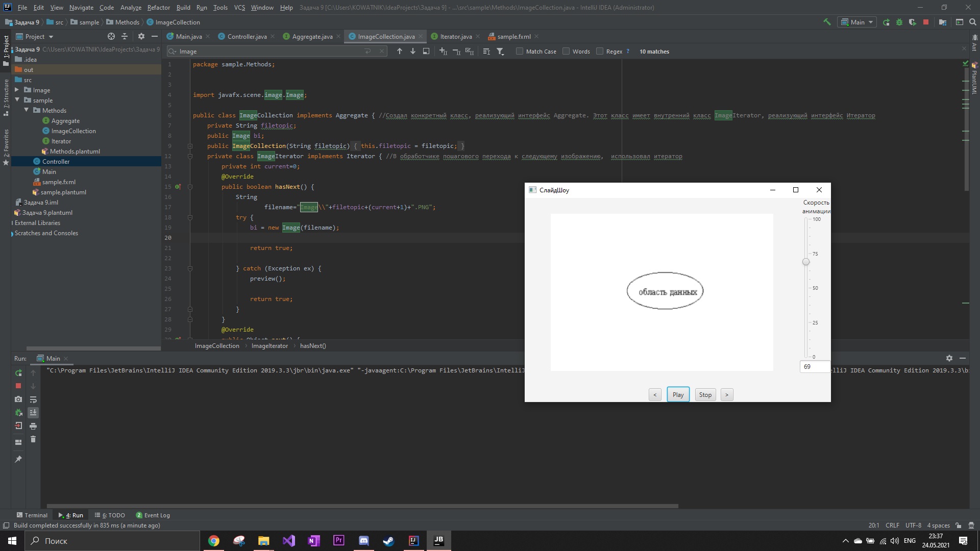Start debugging with the bug icon

(899, 22)
